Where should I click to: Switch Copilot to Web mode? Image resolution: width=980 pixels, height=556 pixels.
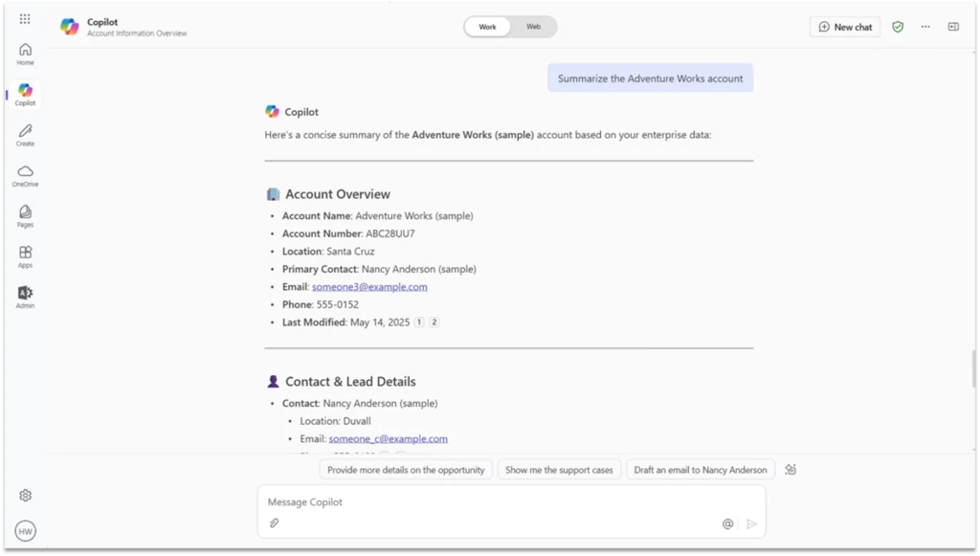click(x=533, y=28)
